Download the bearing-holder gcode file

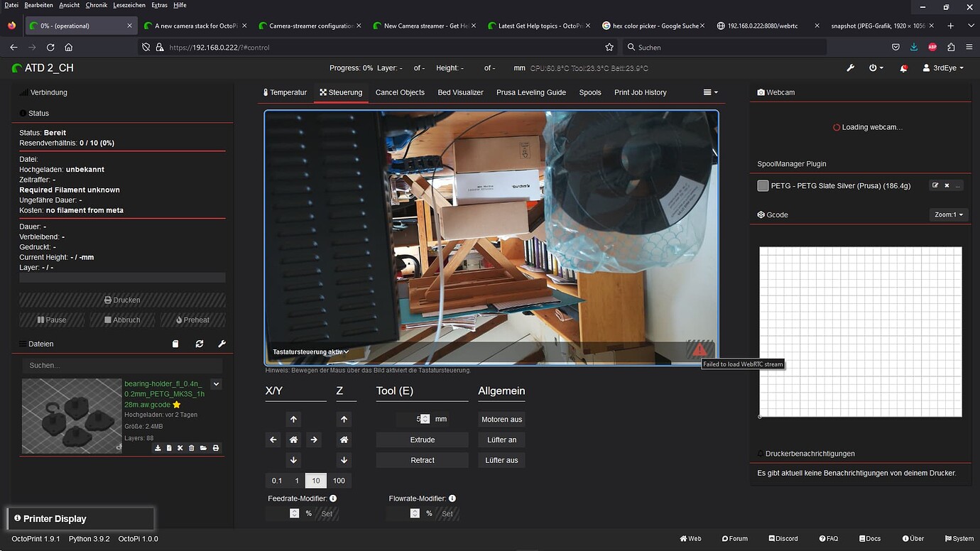158,448
